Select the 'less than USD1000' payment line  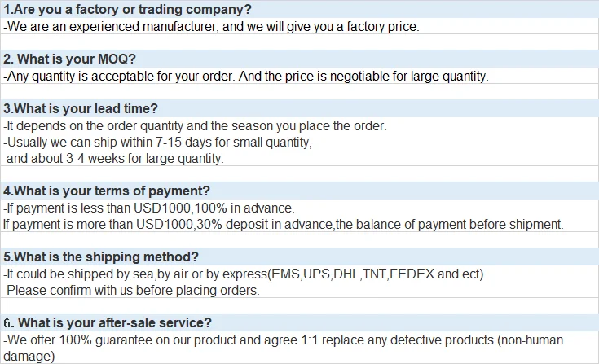pyautogui.click(x=148, y=208)
